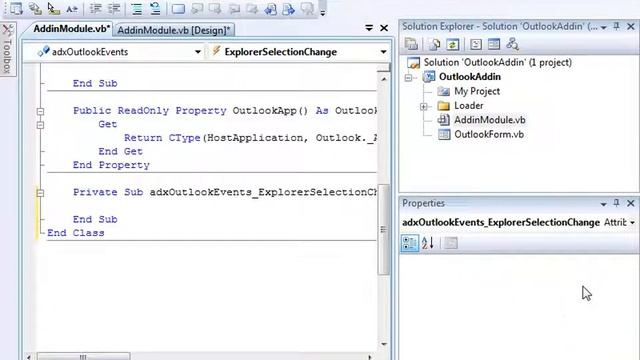
Task: Increase line indent in toolbar
Action: [x=114, y=8]
